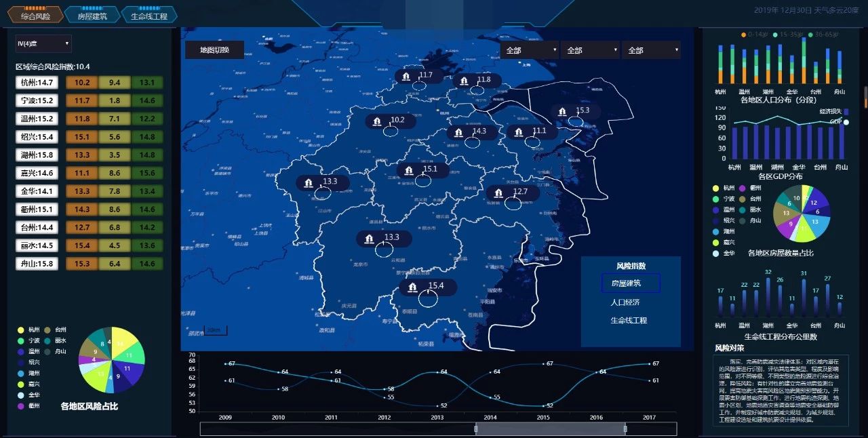The height and width of the screenshot is (438, 868).
Task: Open the first 全部 dropdown above the map
Action: coord(529,50)
